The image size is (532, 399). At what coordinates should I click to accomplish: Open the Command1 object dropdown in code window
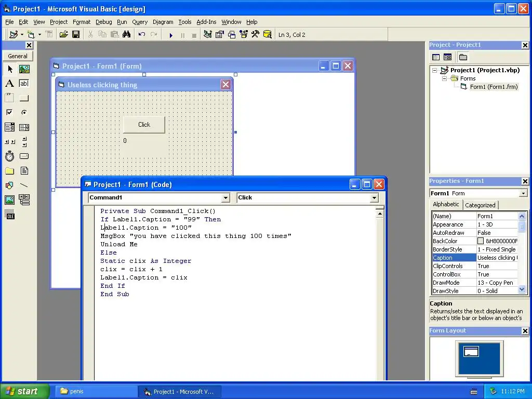225,198
